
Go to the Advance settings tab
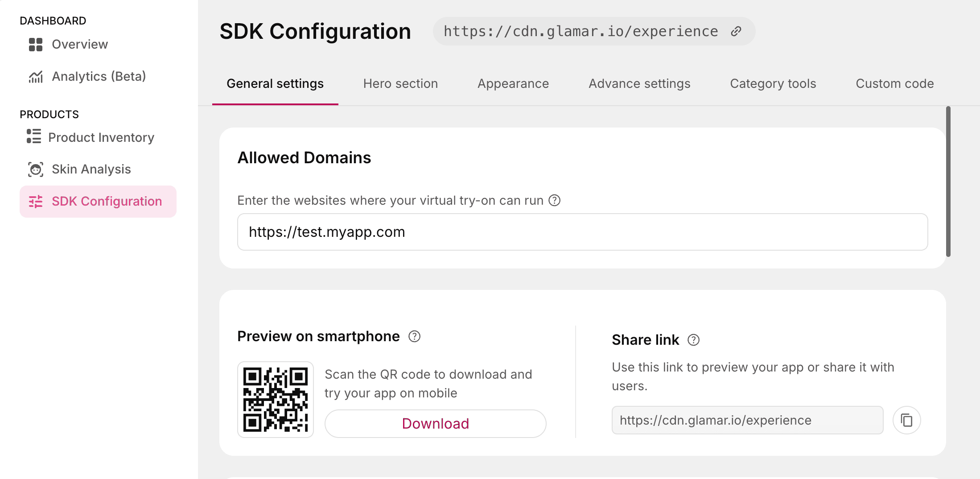(639, 84)
